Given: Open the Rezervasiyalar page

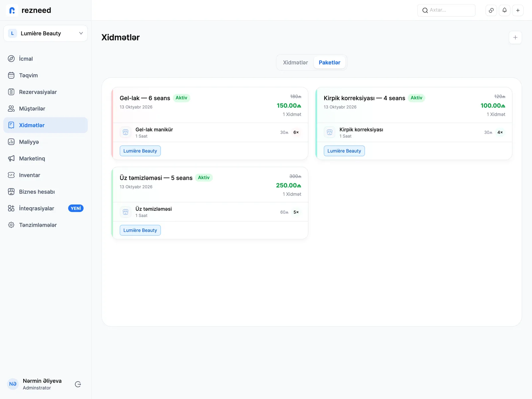Looking at the screenshot, I should tap(46, 92).
